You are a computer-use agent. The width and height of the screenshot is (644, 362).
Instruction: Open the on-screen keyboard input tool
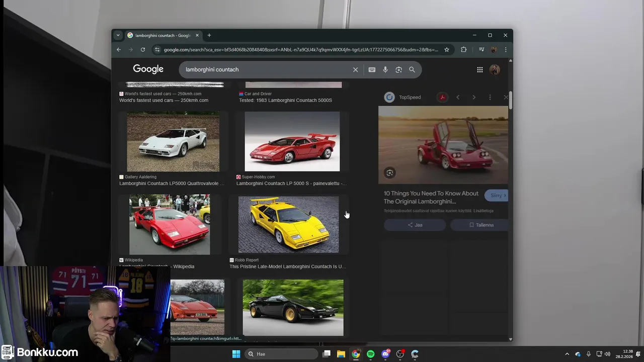click(372, 70)
